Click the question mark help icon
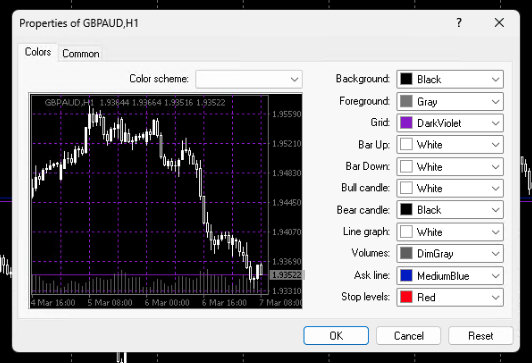This screenshot has height=363, width=532. 459,23
